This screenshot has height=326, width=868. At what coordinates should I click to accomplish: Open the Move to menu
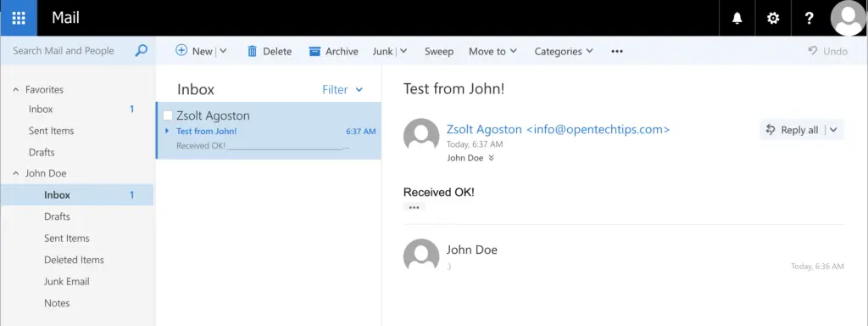[x=492, y=51]
